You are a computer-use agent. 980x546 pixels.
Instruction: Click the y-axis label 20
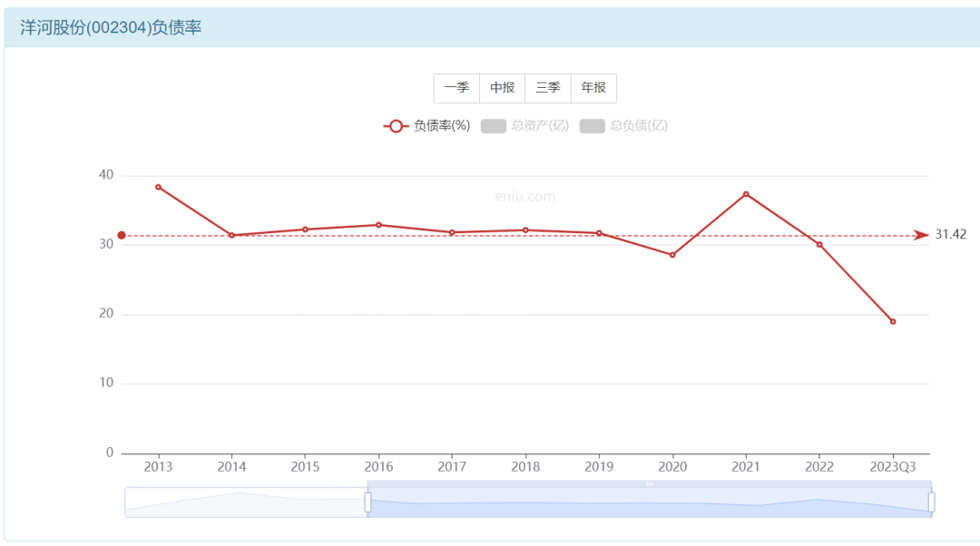[x=106, y=314]
